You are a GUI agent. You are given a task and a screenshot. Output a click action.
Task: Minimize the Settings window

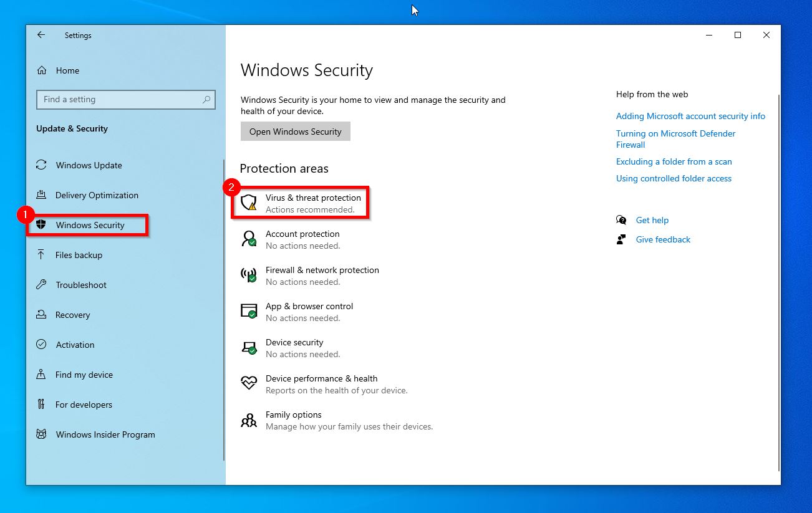point(709,35)
